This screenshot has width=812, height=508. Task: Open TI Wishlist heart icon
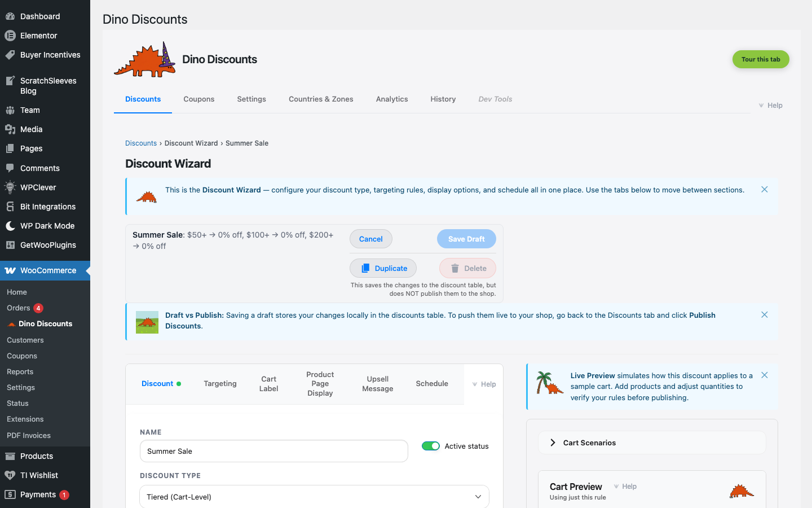coord(10,475)
